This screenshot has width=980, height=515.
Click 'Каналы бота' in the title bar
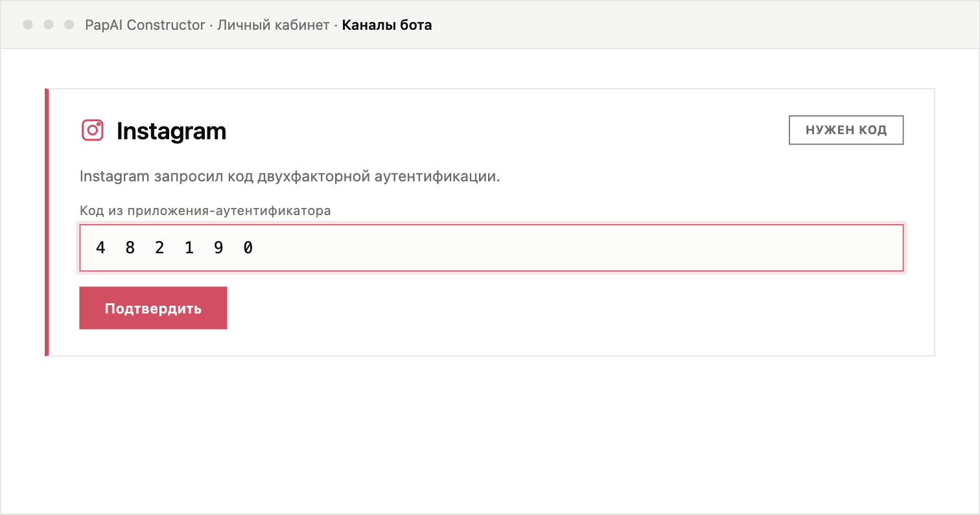(387, 25)
